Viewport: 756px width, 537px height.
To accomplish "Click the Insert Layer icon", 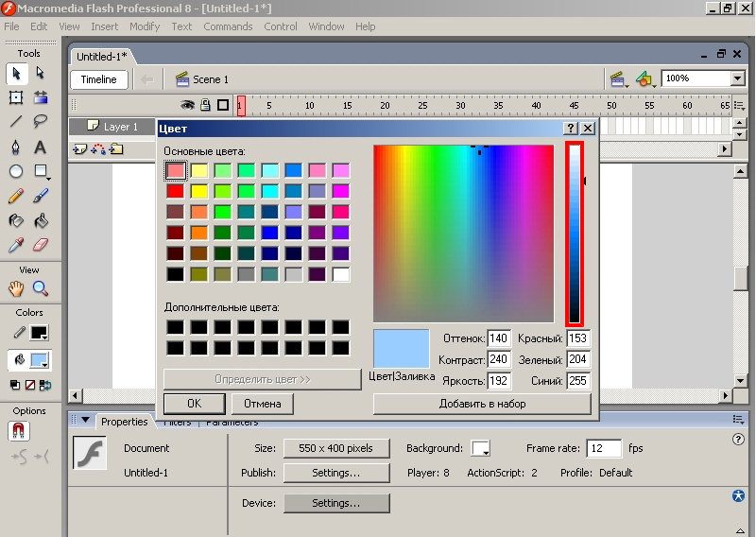I will point(79,149).
